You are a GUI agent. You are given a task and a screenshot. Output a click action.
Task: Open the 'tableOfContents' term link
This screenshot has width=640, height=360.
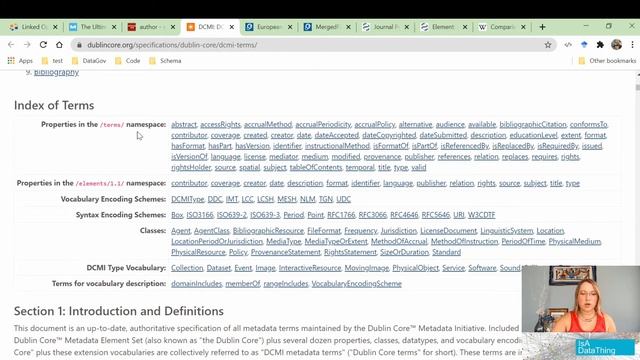316,167
